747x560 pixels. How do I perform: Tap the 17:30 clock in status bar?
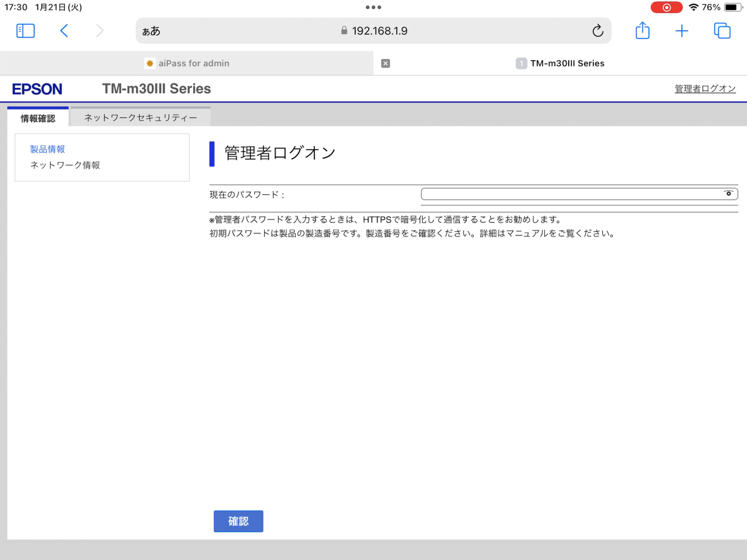[16, 7]
